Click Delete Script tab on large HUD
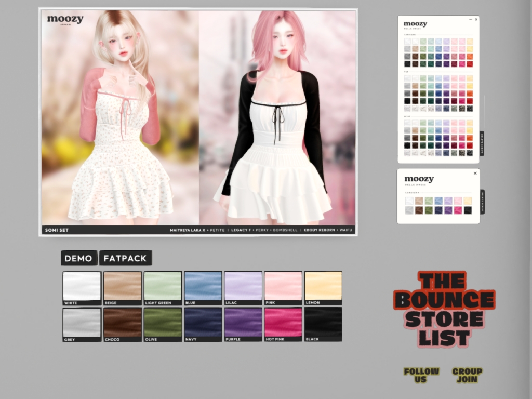 click(x=482, y=143)
